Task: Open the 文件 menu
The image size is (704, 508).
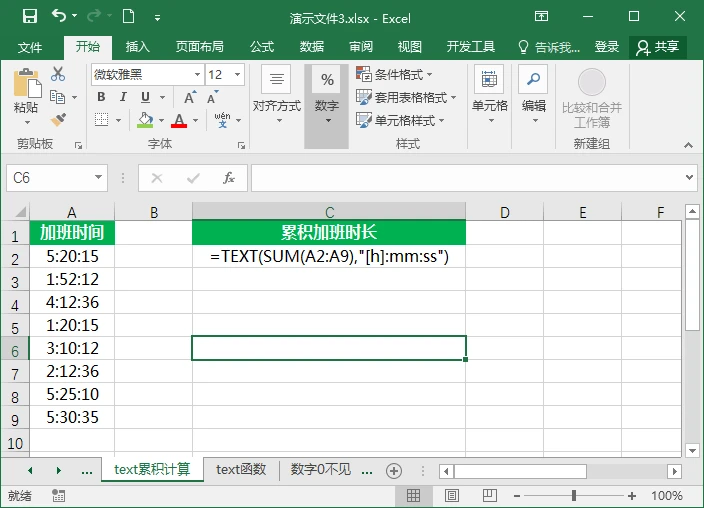Action: [x=30, y=47]
